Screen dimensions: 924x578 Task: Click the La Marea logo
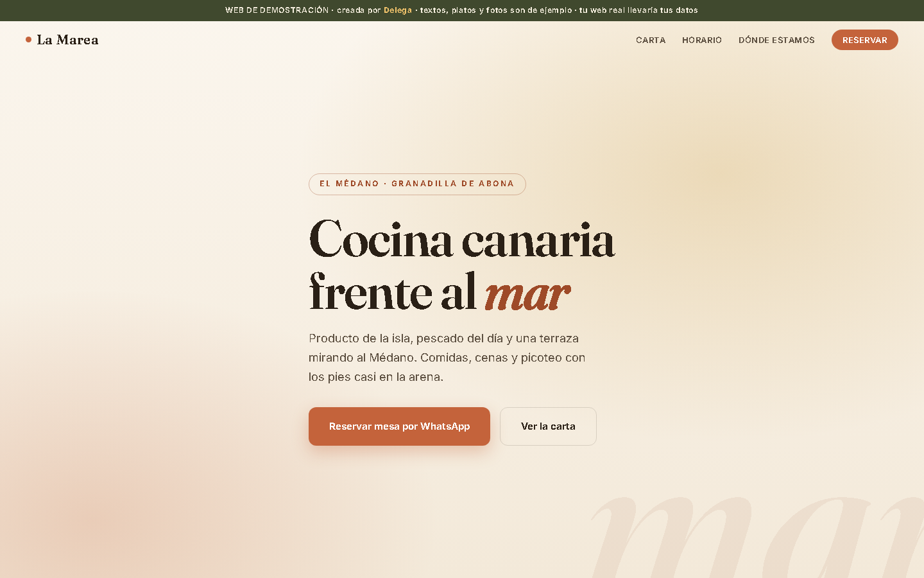pos(62,40)
